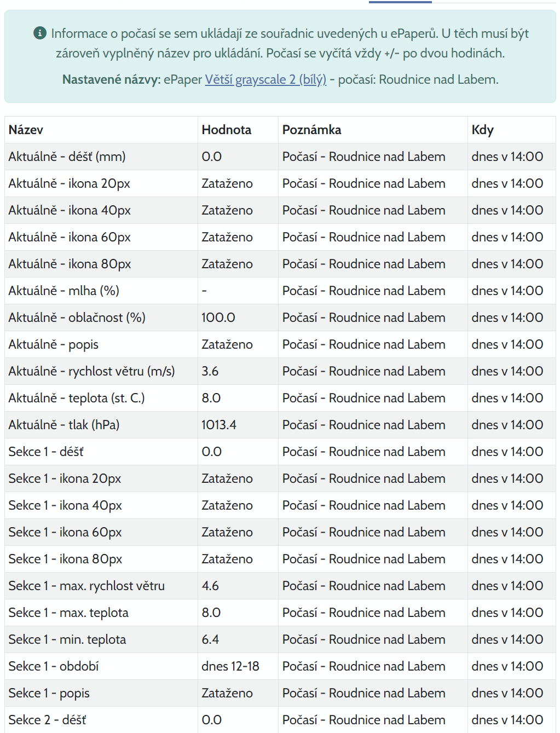560x733 pixels.
Task: Click the 'dnes 12-18' period value
Action: click(x=230, y=666)
